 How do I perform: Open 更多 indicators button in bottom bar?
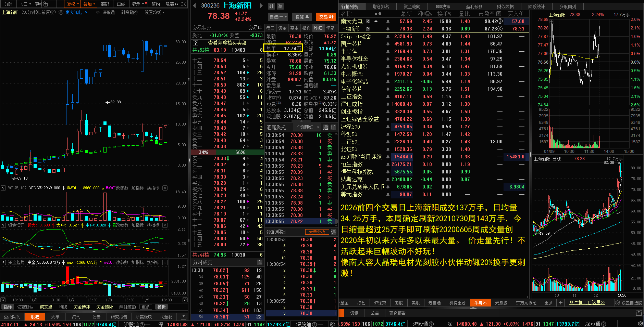coord(146,307)
